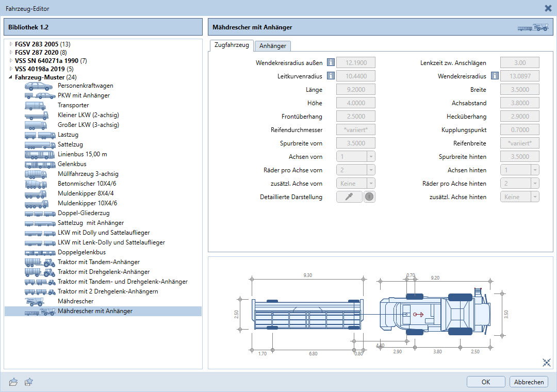Confirm with the OK button
Viewport: 557px width, 392px height.
pyautogui.click(x=486, y=382)
